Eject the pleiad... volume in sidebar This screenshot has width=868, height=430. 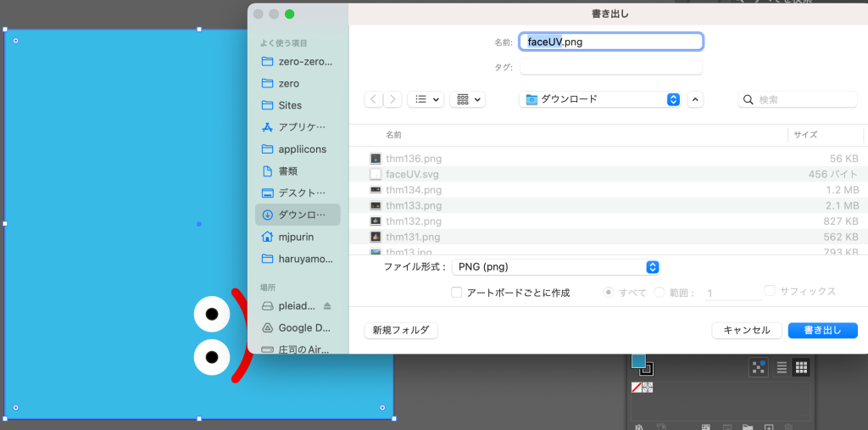tap(328, 305)
